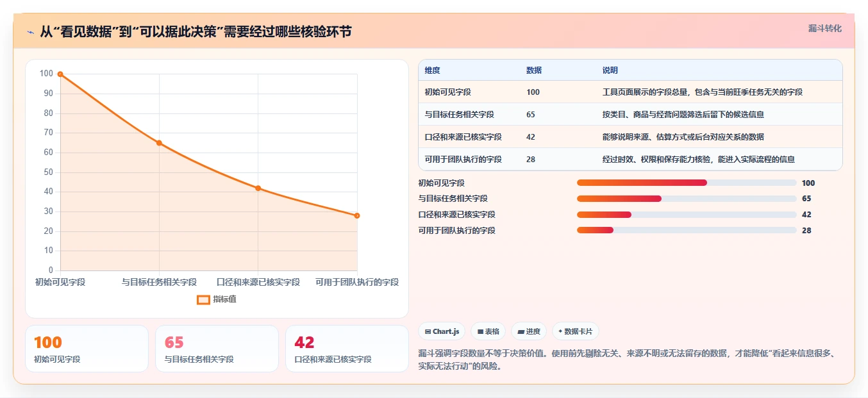
Task: Click the icon in the Chart.js chip
Action: click(428, 332)
